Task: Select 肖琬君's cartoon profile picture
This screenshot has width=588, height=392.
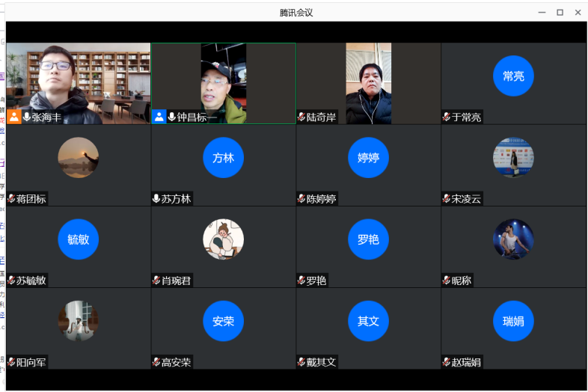Action: pyautogui.click(x=223, y=239)
